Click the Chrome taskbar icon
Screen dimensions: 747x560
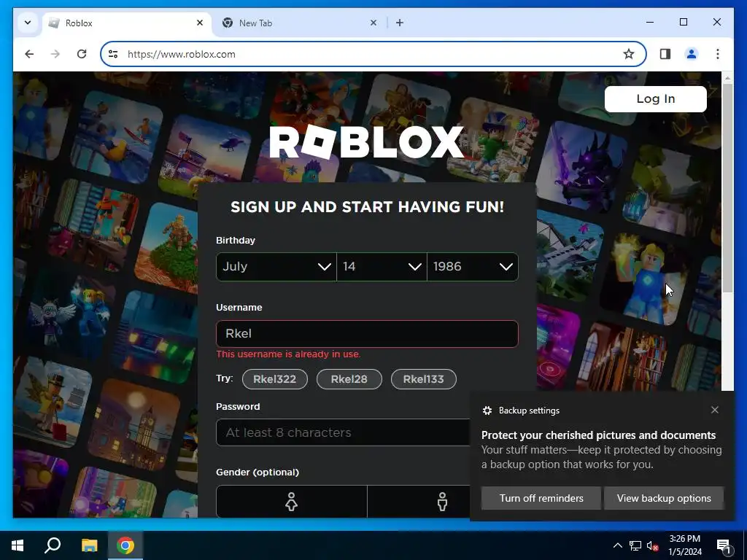point(125,545)
